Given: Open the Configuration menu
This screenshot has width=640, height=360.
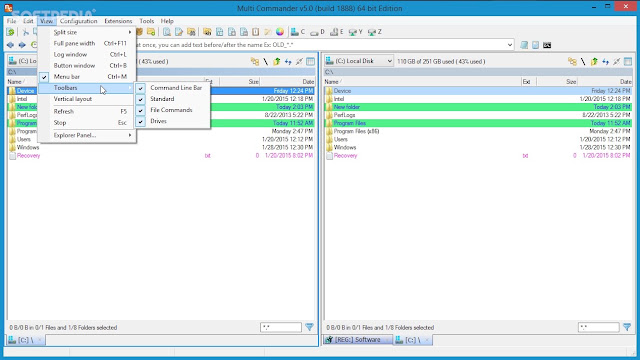Looking at the screenshot, I should click(78, 21).
